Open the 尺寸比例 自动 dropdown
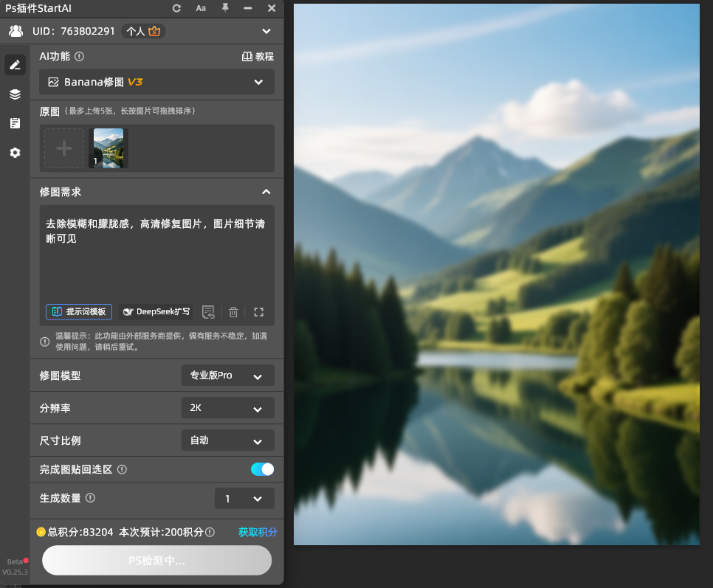Image resolution: width=713 pixels, height=588 pixels. [228, 440]
